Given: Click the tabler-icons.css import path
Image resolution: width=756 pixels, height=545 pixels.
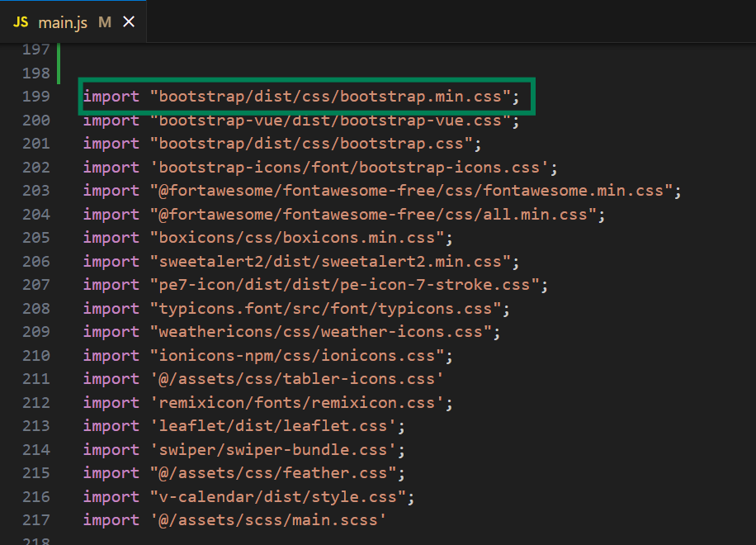Looking at the screenshot, I should [x=297, y=379].
